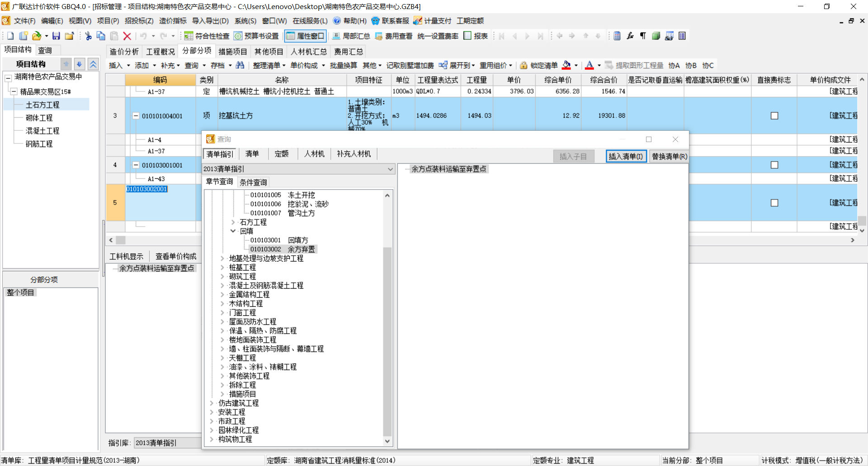The height and width of the screenshot is (466, 868).
Task: Click 批量换算 toolbar button
Action: point(344,66)
